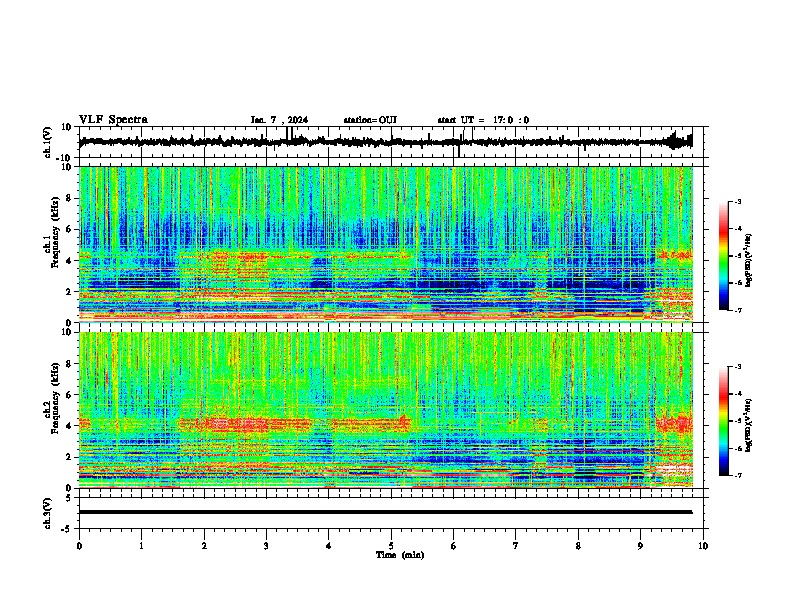Click the '-4' label on ch.2 colorbar
Viewport: 792px width, 612px height.
pos(737,394)
